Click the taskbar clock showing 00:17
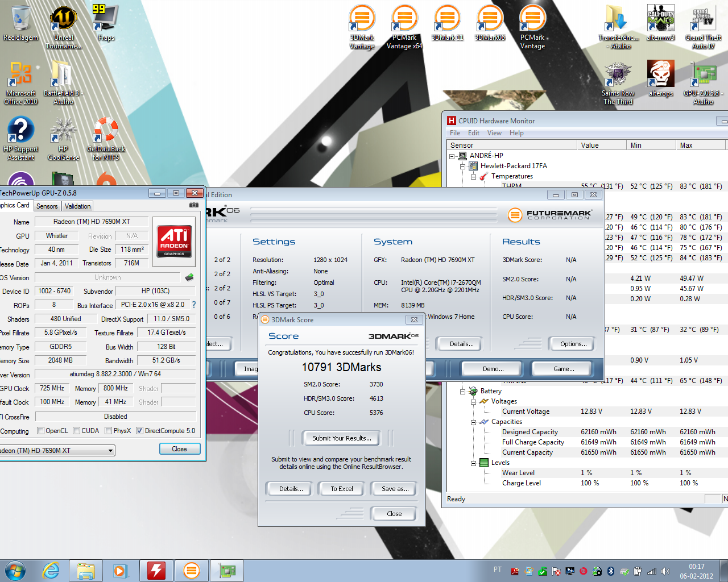Viewport: 728px width, 582px height. pos(696,571)
